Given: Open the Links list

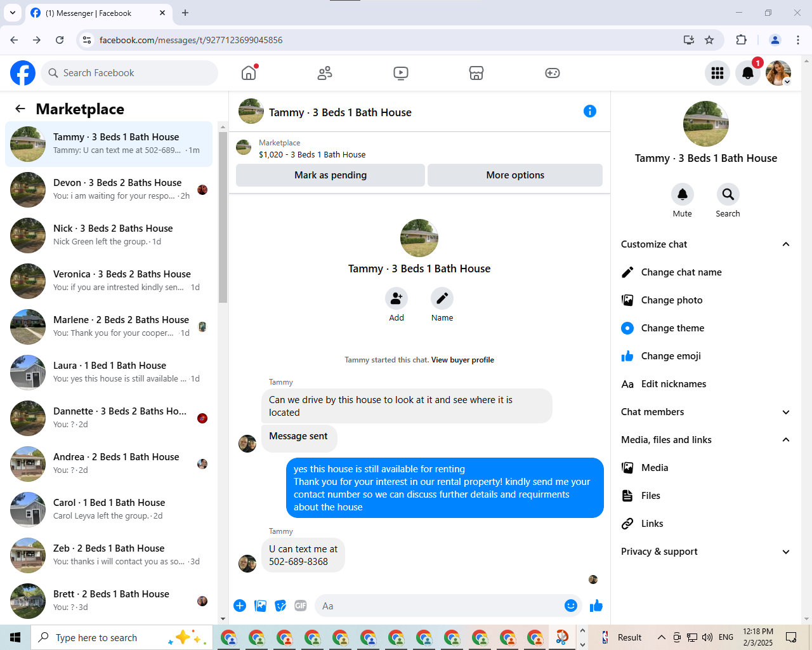Looking at the screenshot, I should pyautogui.click(x=705, y=524).
